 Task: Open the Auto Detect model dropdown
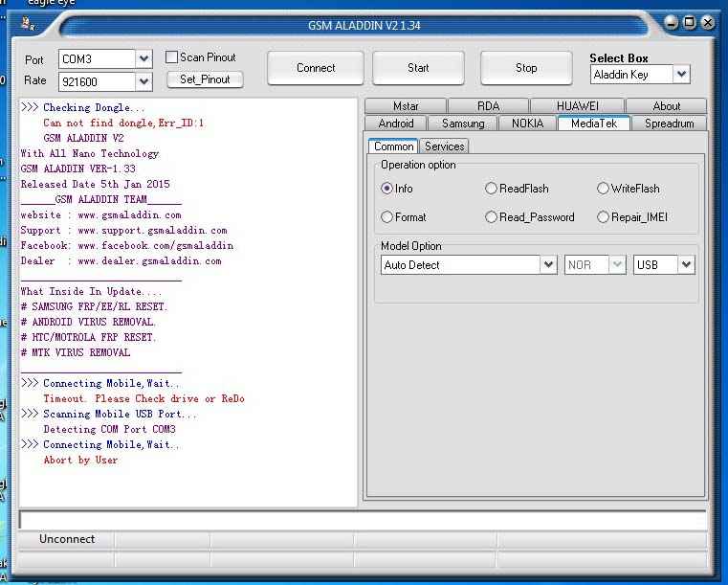coord(548,265)
